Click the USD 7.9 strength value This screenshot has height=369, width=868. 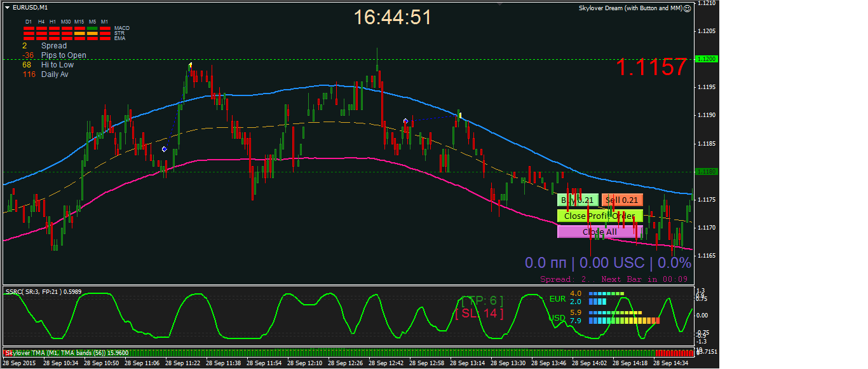tap(576, 321)
